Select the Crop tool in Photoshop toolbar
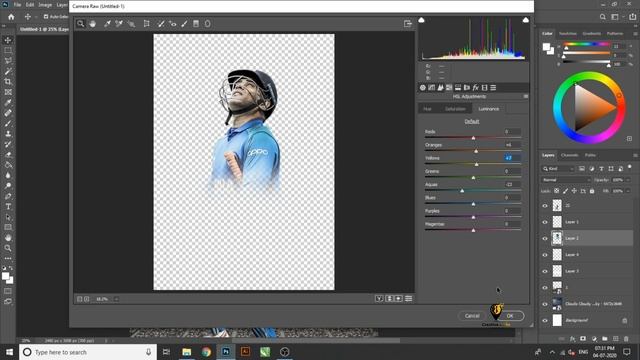The image size is (640, 360). (8, 82)
